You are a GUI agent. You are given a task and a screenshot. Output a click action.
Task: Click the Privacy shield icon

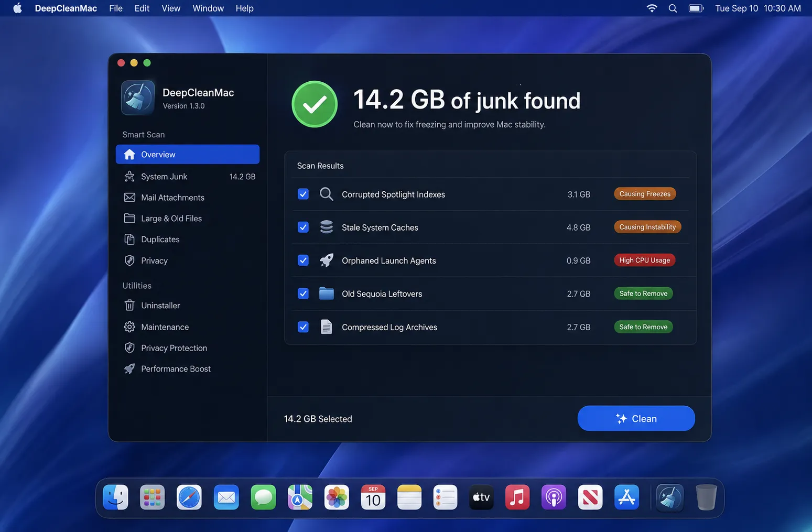click(129, 260)
